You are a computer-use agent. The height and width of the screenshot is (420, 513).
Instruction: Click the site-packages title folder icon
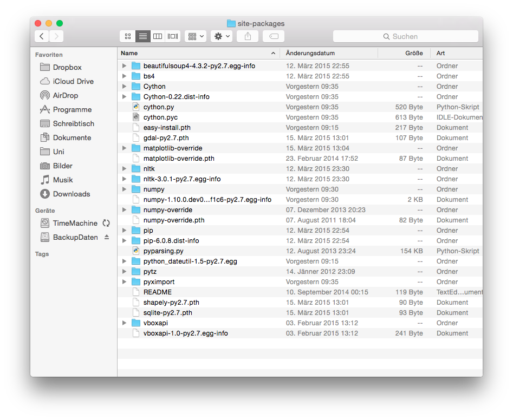click(x=231, y=23)
